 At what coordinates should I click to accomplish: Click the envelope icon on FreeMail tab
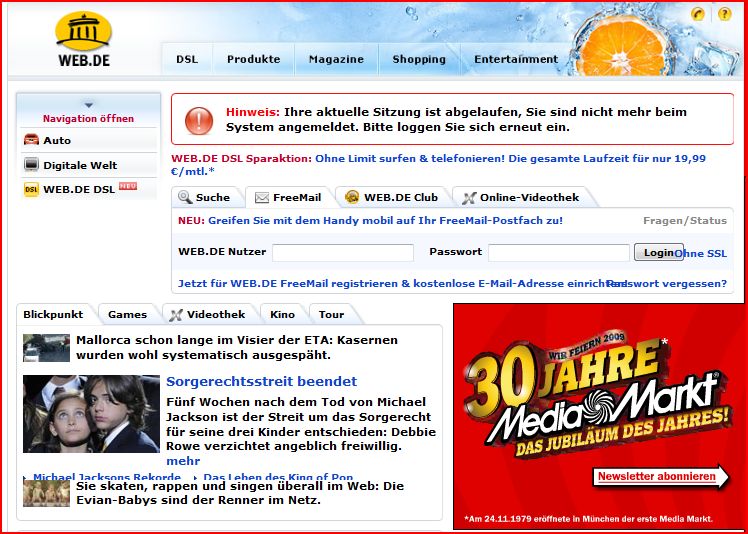pos(262,198)
